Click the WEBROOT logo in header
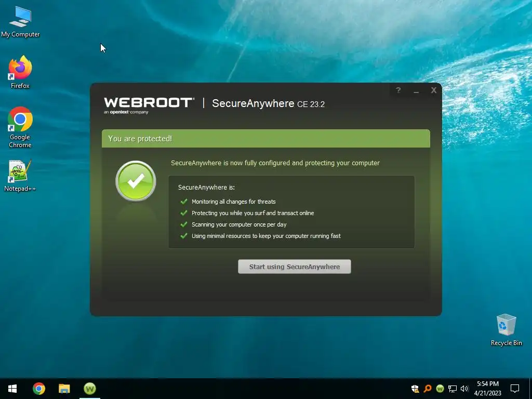Viewport: 532px width, 399px height. (149, 105)
